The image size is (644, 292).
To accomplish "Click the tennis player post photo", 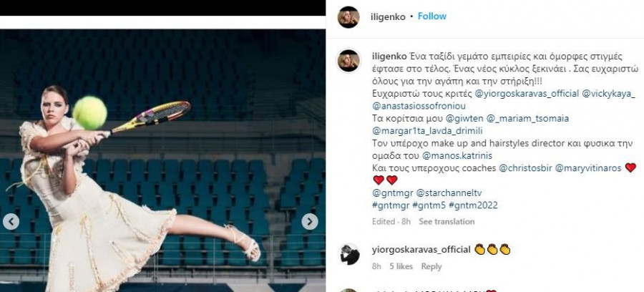I will coord(162,160).
